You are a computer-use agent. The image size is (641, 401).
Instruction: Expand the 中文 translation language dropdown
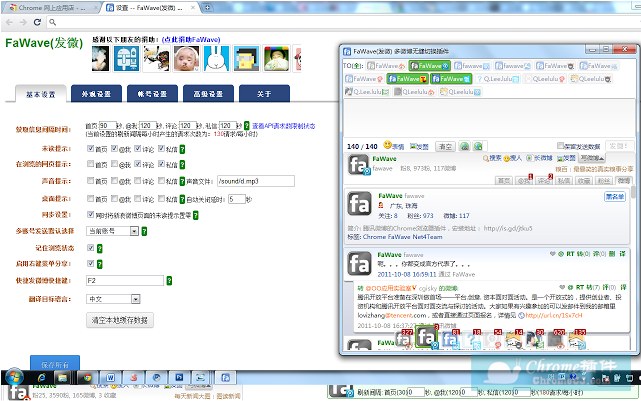(113, 299)
